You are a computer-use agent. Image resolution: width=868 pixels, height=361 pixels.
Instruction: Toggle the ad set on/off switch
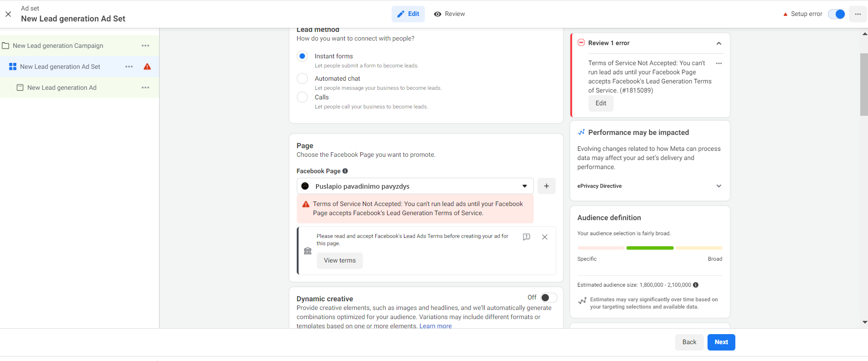(837, 14)
